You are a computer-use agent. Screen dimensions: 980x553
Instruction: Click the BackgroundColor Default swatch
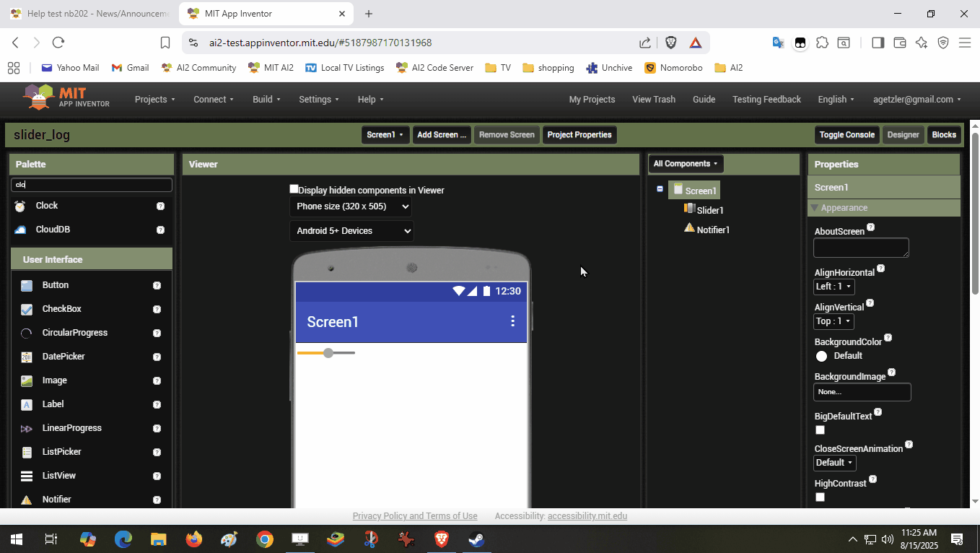pyautogui.click(x=821, y=356)
